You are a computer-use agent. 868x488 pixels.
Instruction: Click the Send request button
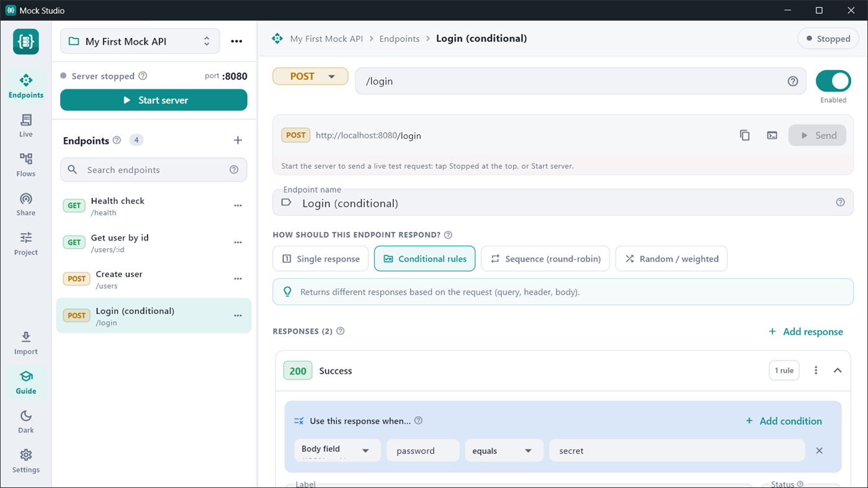click(817, 135)
